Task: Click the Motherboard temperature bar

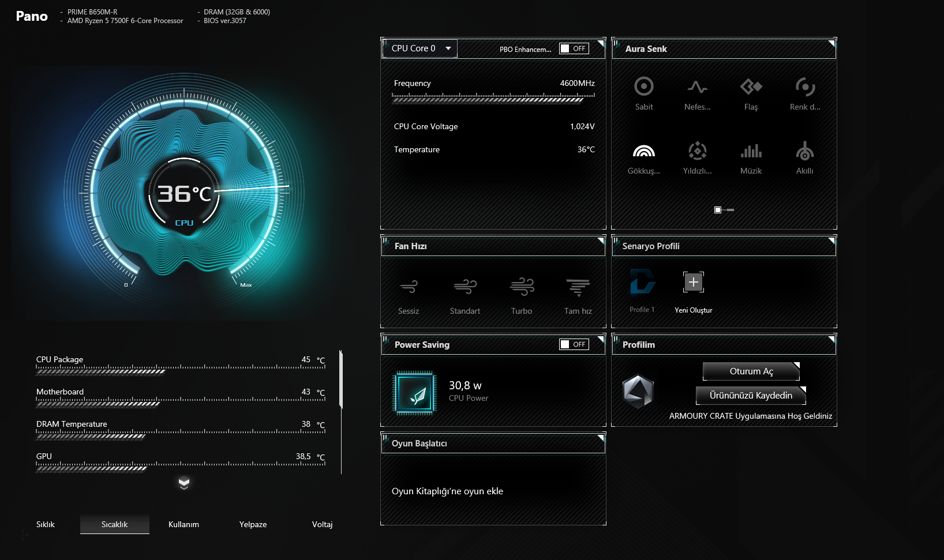Action: pos(181,402)
